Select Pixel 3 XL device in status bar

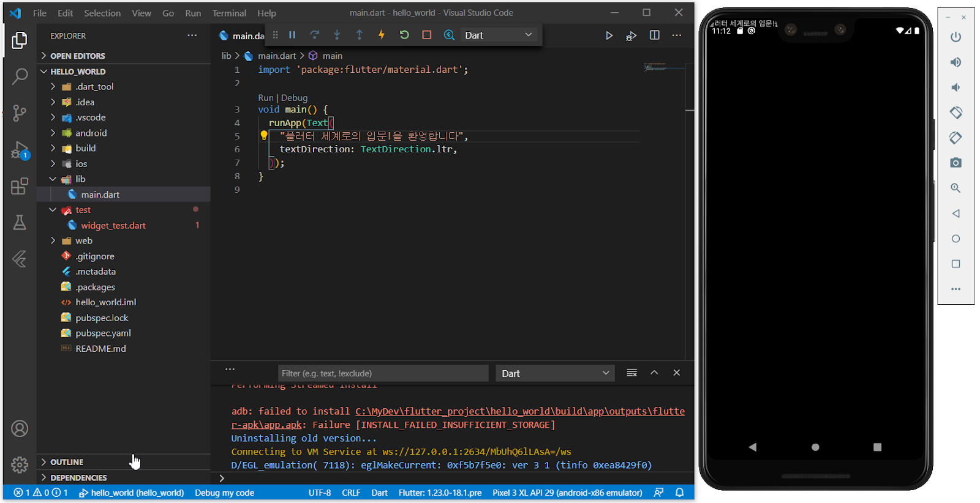tap(567, 493)
